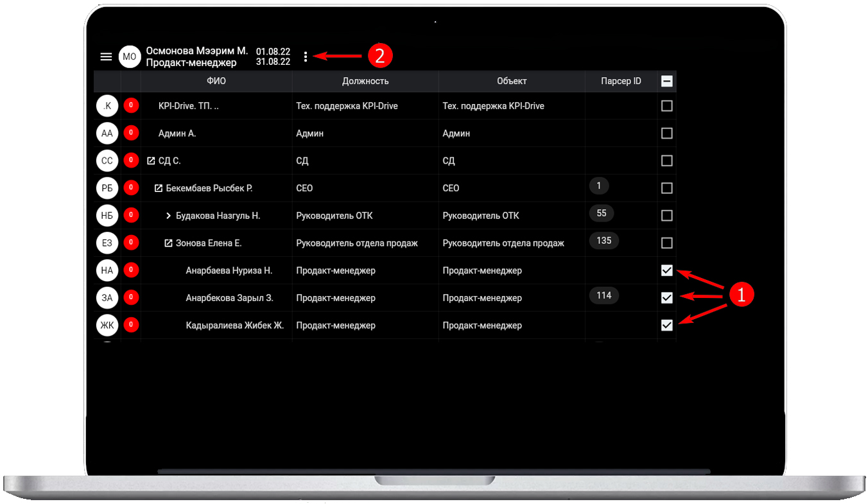Check the box for Будакова Назгуль Н.
The width and height of the screenshot is (868, 504).
tap(666, 216)
